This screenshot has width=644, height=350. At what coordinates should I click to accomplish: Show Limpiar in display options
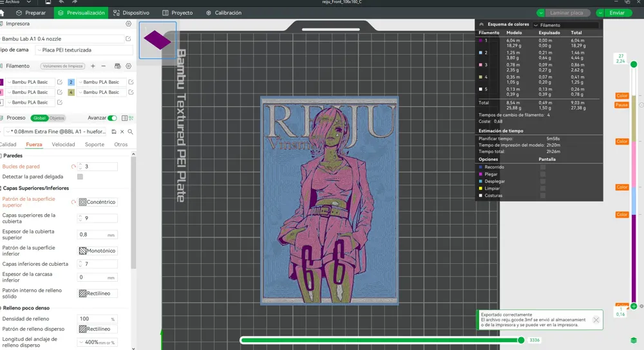(543, 189)
